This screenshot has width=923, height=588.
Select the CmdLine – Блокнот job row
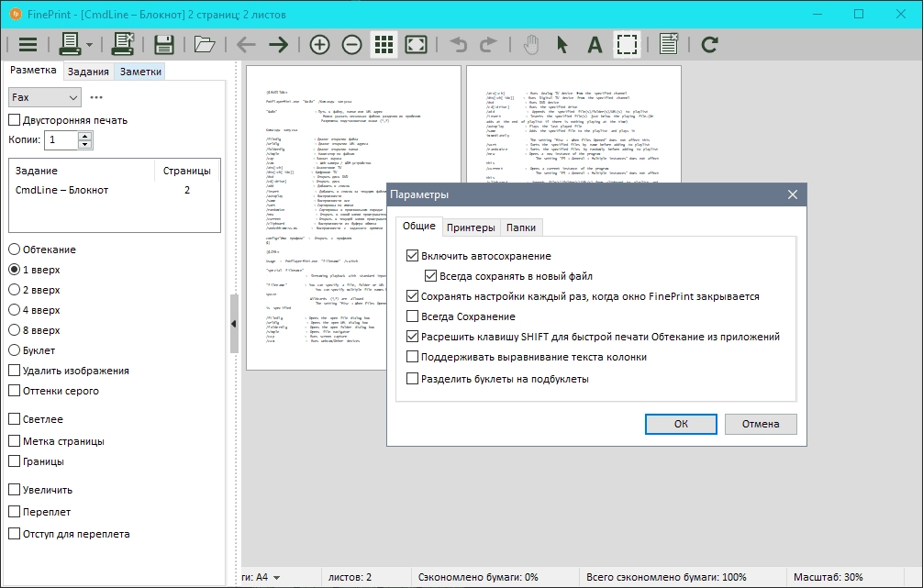tap(114, 190)
